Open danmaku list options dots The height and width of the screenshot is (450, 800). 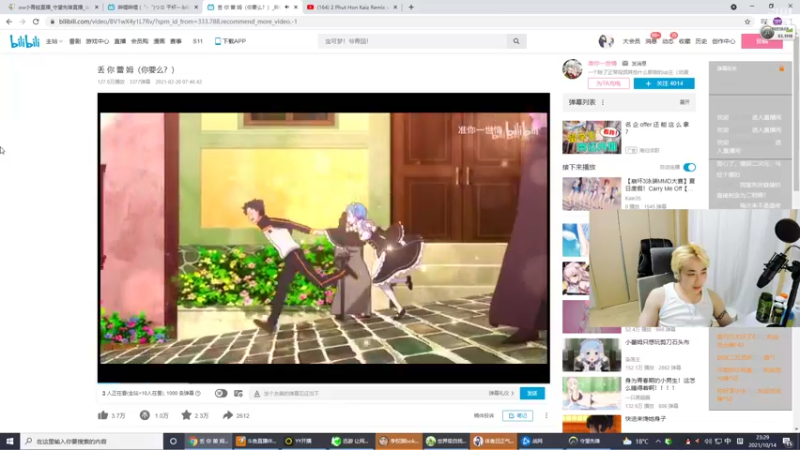(603, 102)
